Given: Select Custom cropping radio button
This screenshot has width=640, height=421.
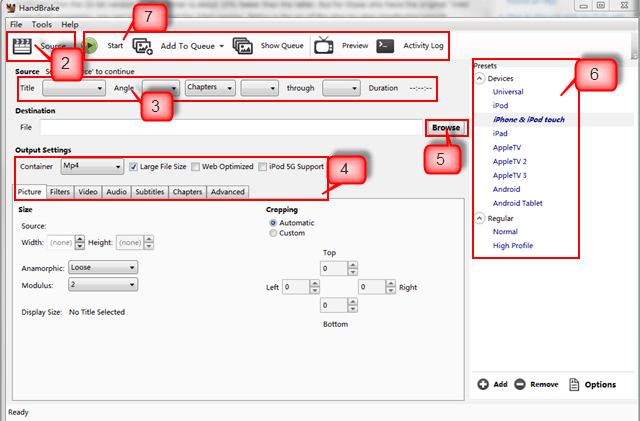Looking at the screenshot, I should point(273,233).
